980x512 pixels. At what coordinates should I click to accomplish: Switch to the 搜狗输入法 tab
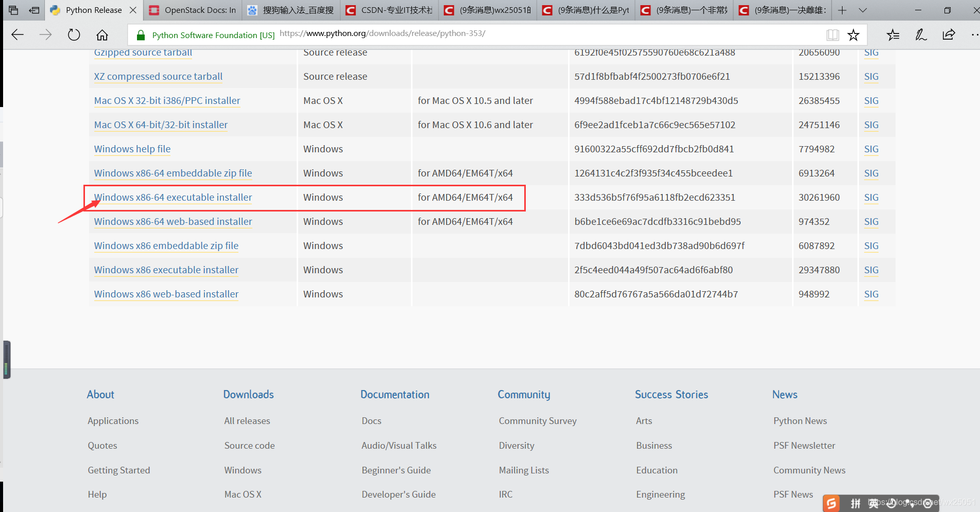(291, 10)
